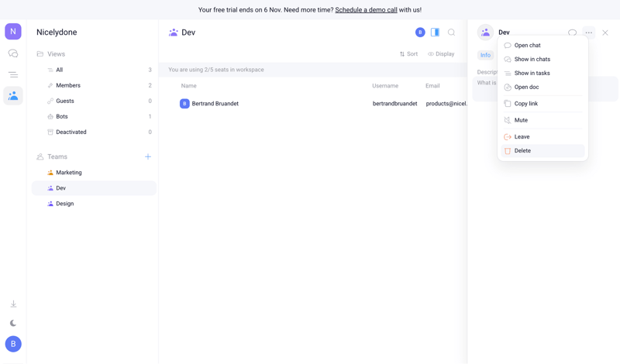Open the three-dots menu in Dev panel
620x364 pixels.
589,33
